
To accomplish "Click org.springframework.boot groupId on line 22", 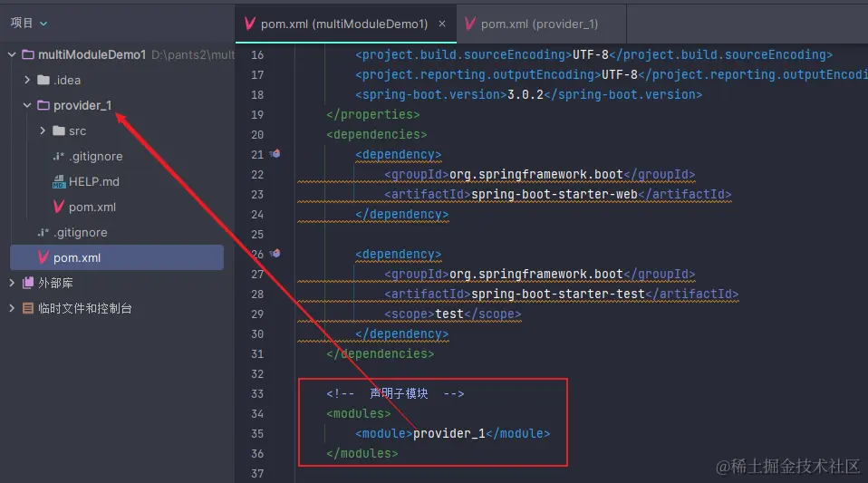I will (x=535, y=175).
